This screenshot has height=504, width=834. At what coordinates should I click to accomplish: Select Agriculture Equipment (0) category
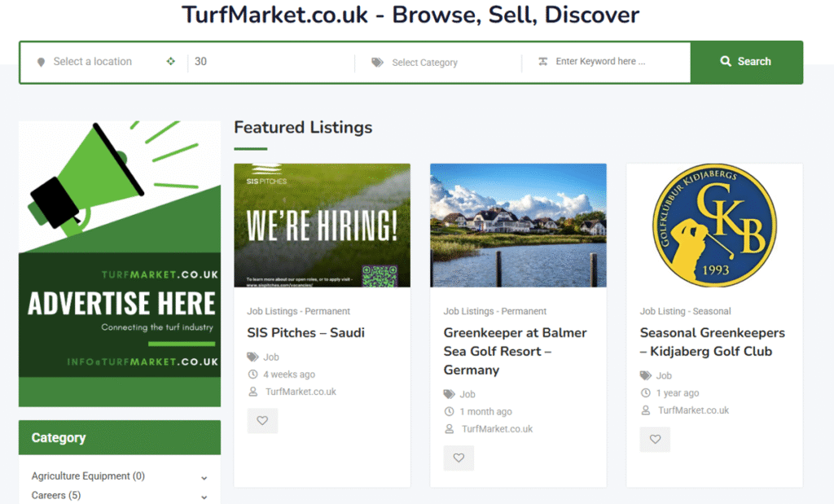point(88,476)
